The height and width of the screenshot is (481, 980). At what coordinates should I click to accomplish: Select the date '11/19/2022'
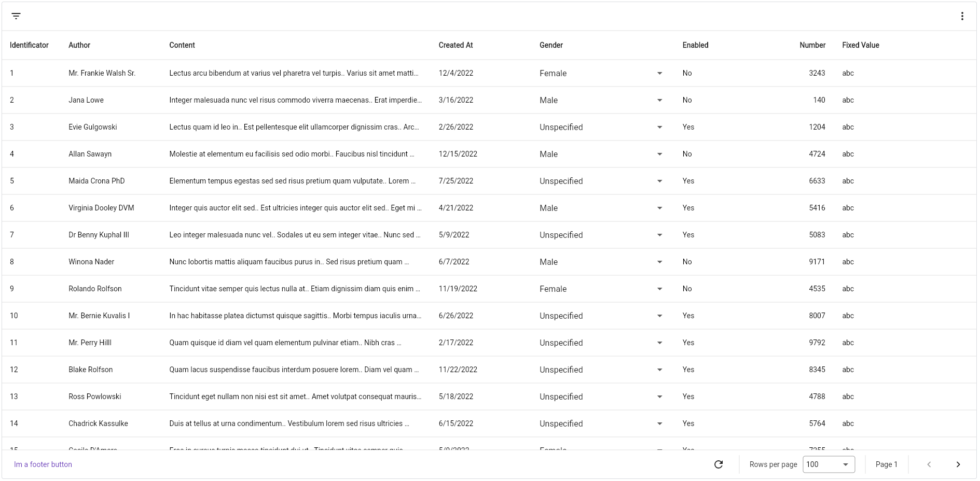click(458, 289)
